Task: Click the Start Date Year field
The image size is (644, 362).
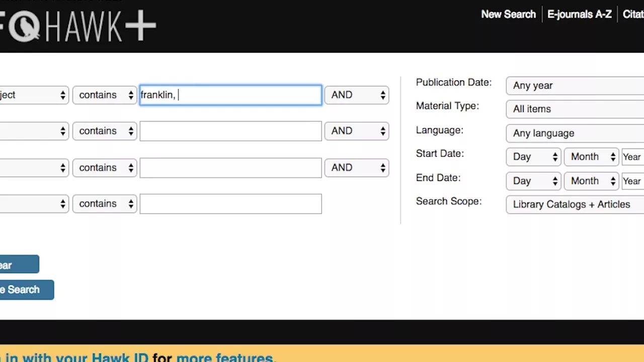Action: coord(633,157)
